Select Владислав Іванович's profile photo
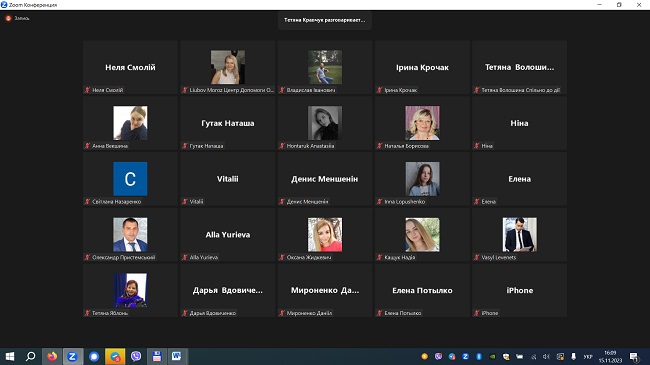The image size is (650, 365). (x=325, y=67)
